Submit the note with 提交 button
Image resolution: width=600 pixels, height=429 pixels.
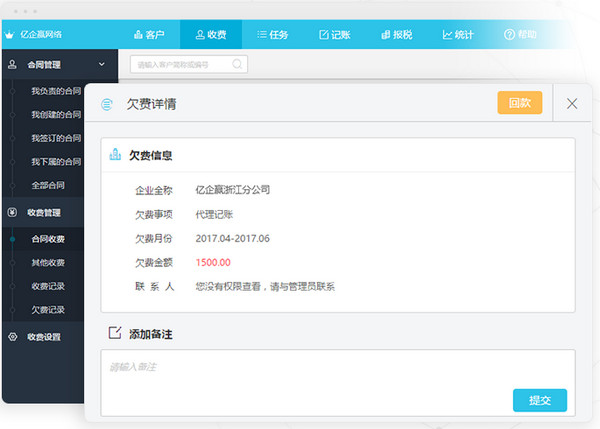pyautogui.click(x=539, y=400)
